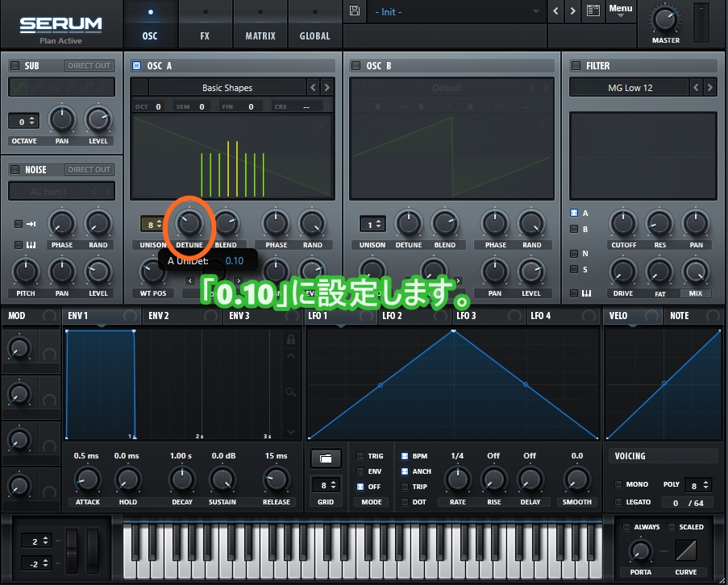Open the Basic Shapes wavetable selector

tap(227, 87)
